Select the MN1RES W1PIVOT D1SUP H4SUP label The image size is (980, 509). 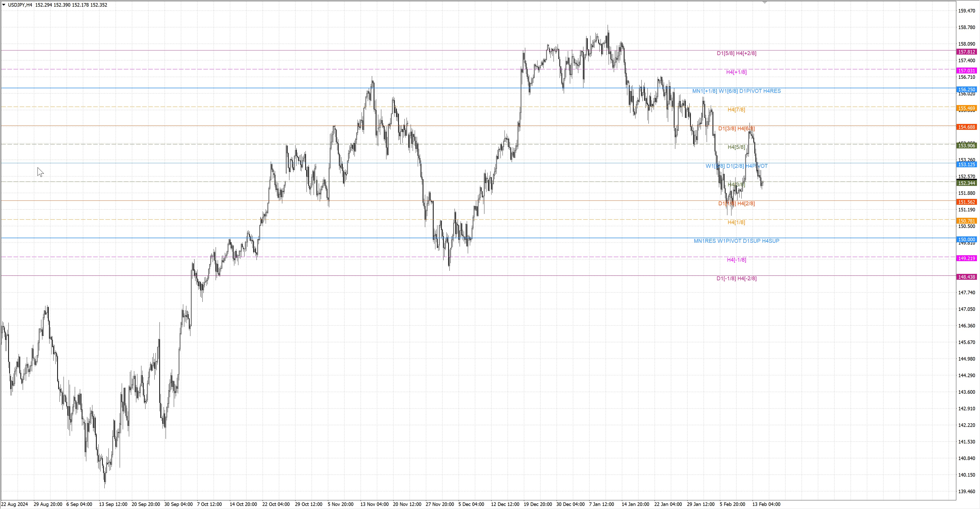pyautogui.click(x=736, y=241)
